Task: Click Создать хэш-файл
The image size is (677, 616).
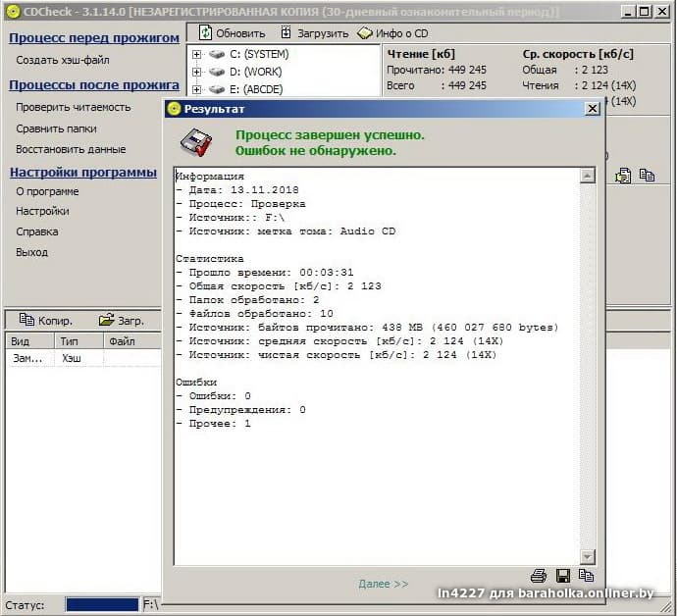Action: pos(63,60)
